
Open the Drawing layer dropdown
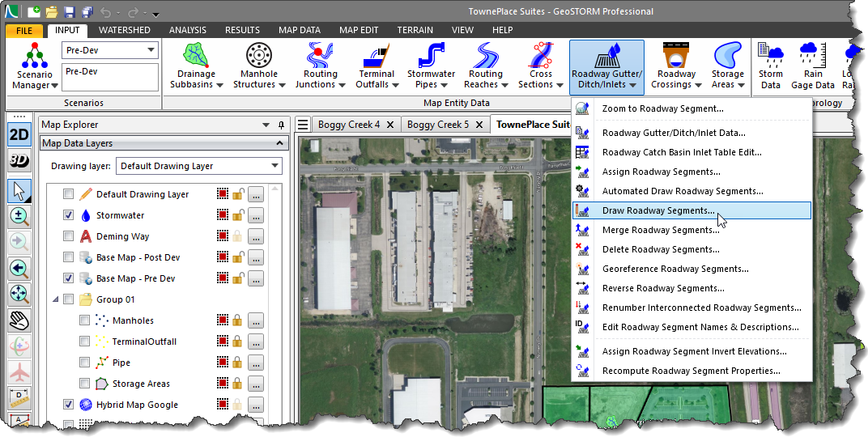(x=198, y=166)
